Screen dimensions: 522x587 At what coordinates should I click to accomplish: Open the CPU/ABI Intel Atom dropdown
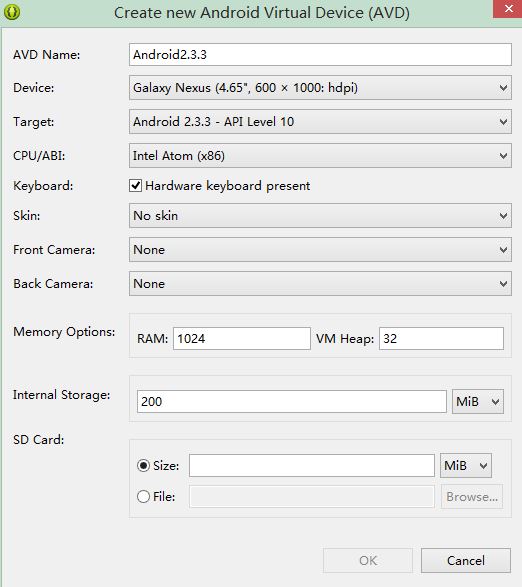(x=320, y=156)
